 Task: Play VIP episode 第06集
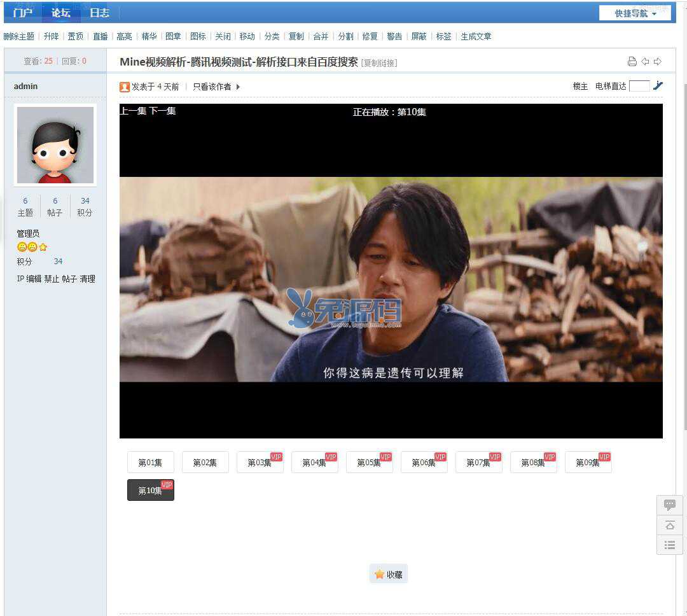pos(424,463)
